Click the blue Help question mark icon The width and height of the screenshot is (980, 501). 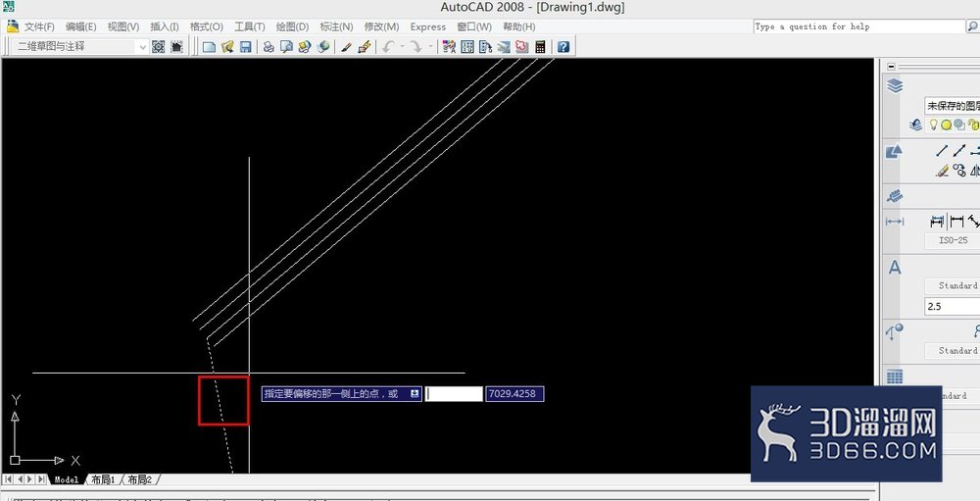563,47
